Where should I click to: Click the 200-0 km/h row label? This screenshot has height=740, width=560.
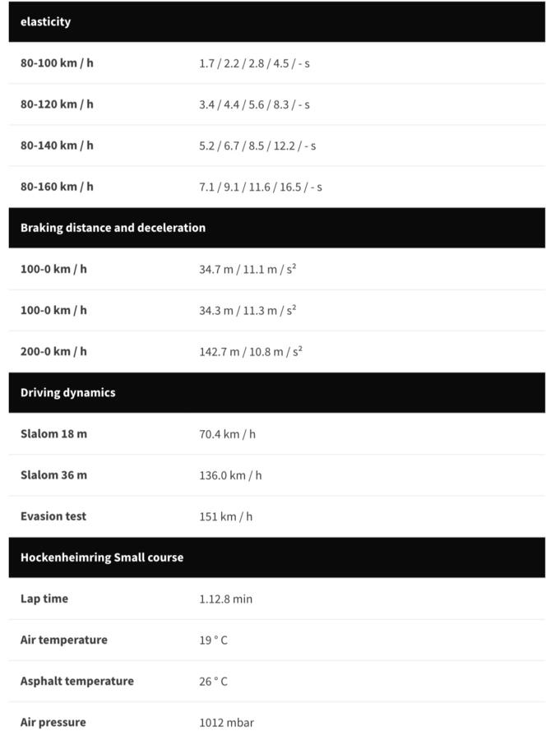point(53,351)
